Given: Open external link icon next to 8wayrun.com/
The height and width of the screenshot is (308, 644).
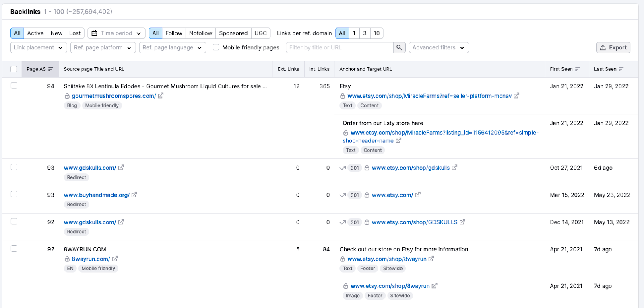Looking at the screenshot, I should pyautogui.click(x=115, y=259).
